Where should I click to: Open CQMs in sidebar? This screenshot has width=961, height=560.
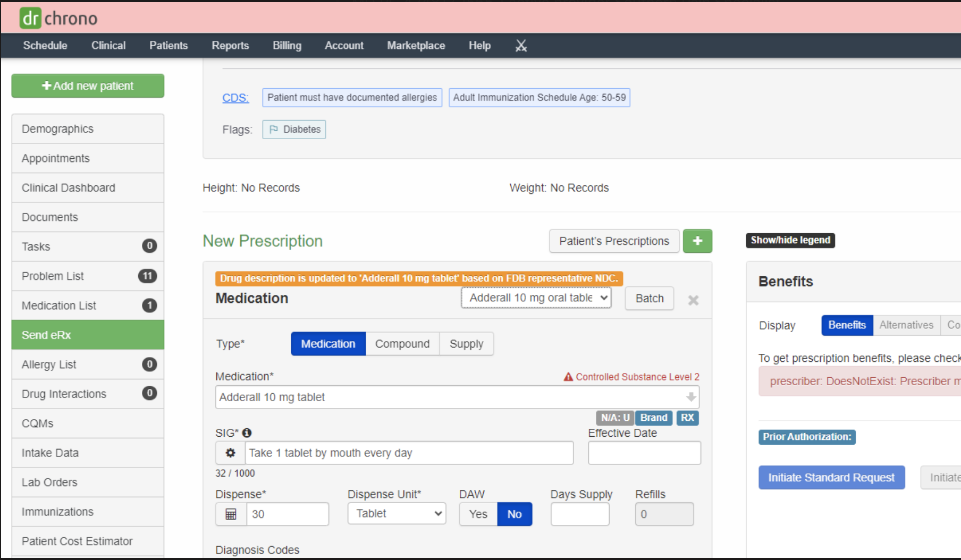click(88, 423)
